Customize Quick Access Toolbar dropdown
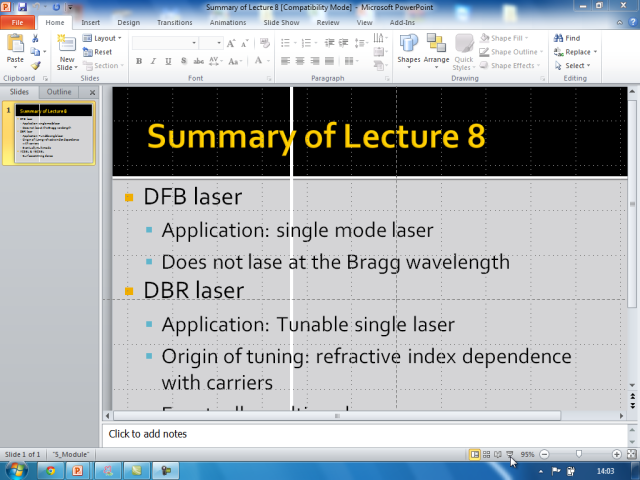640x480 pixels. click(70, 7)
